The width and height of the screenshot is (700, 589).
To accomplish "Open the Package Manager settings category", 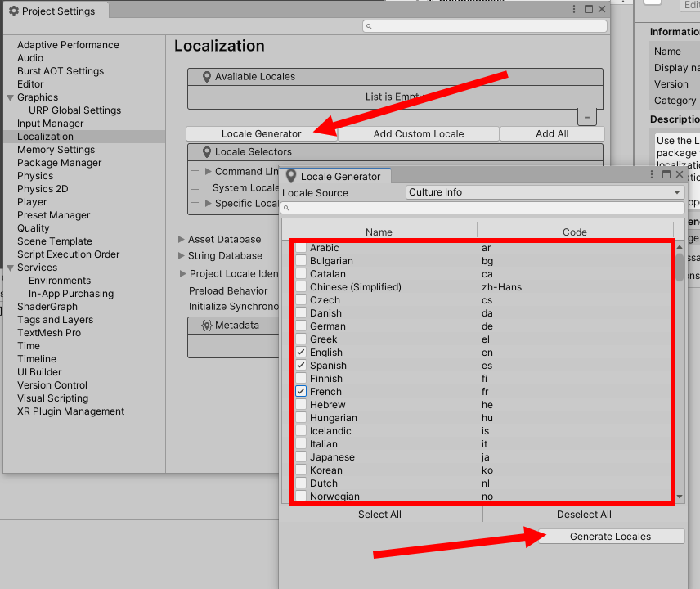I will 60,163.
